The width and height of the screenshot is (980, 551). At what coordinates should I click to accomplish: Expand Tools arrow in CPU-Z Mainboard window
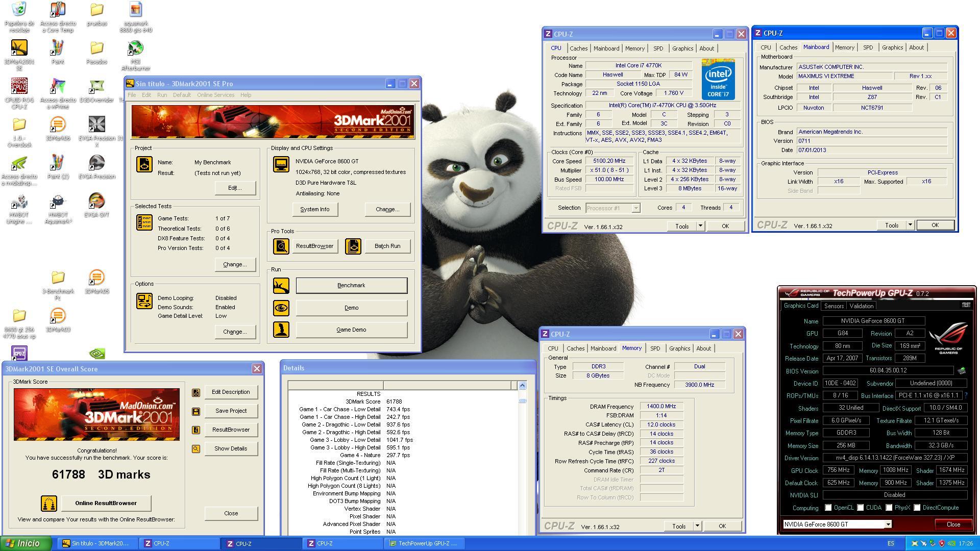[x=910, y=225]
